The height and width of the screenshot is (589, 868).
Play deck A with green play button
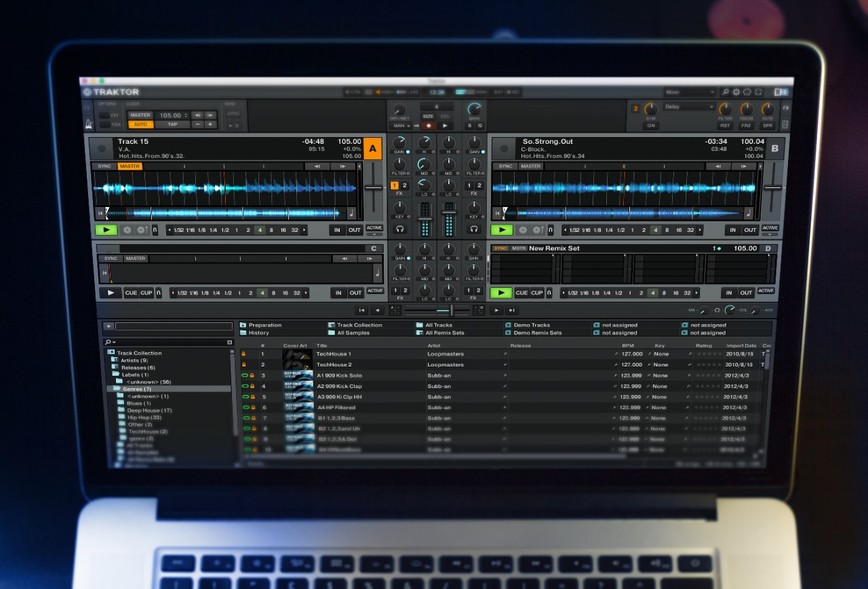[106, 230]
